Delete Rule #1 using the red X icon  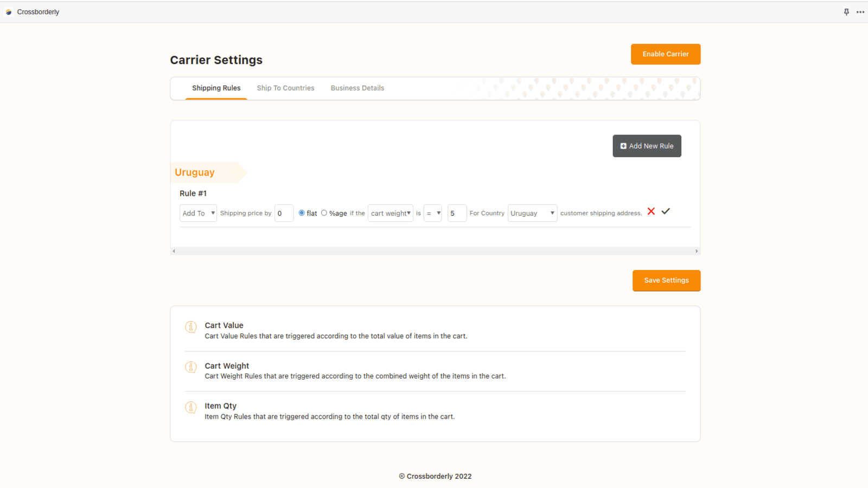tap(651, 212)
